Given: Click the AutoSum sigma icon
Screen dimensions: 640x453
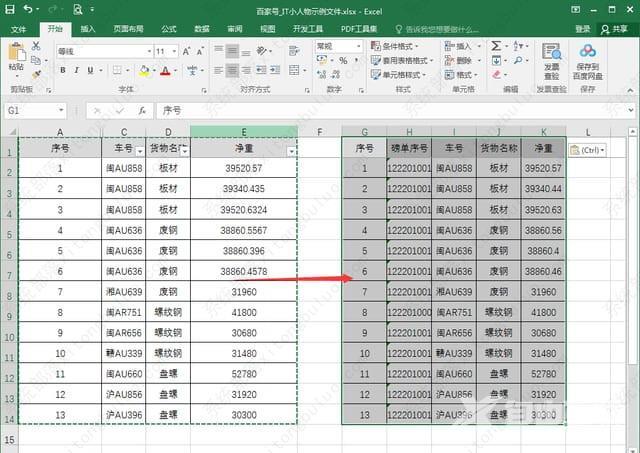Looking at the screenshot, I should [x=496, y=46].
